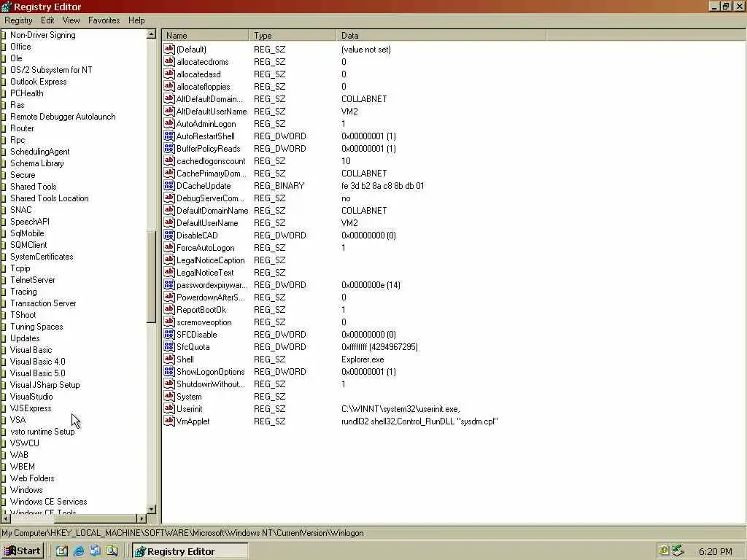Open the View menu
747x560 pixels.
point(71,20)
